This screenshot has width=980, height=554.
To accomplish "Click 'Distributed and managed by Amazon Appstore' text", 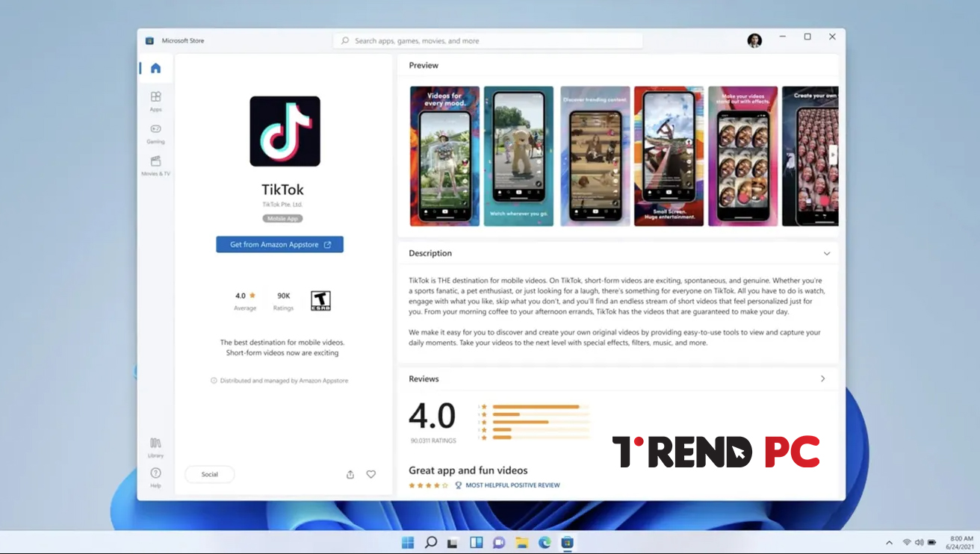I will 284,381.
